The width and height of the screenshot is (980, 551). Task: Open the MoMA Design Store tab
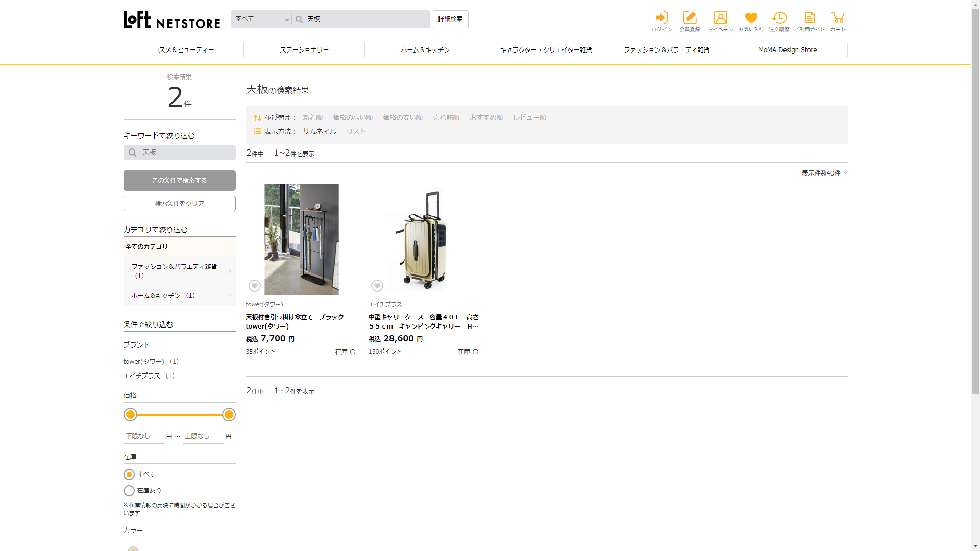[787, 50]
